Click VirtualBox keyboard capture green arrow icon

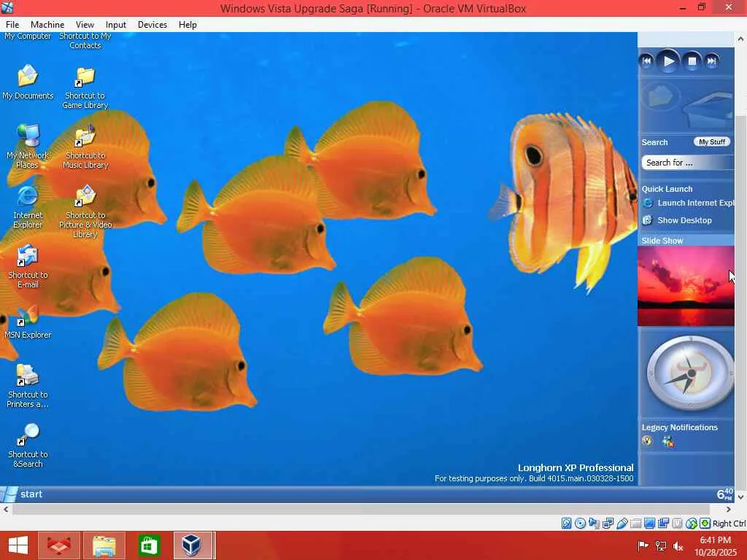coord(705,524)
